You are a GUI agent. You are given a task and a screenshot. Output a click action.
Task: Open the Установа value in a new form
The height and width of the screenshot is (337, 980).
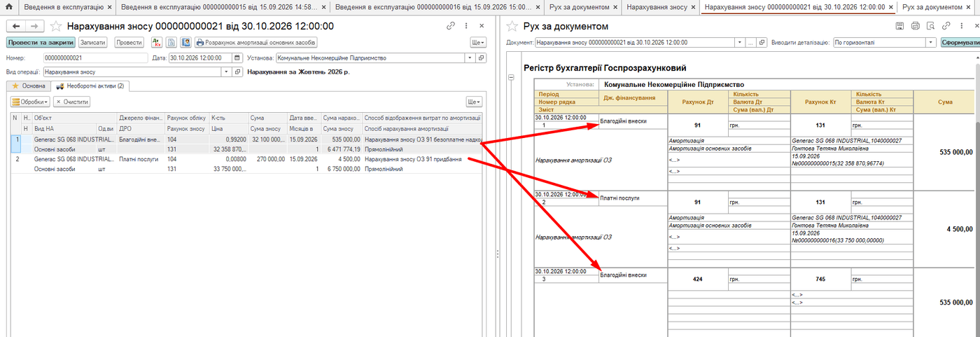tap(482, 58)
